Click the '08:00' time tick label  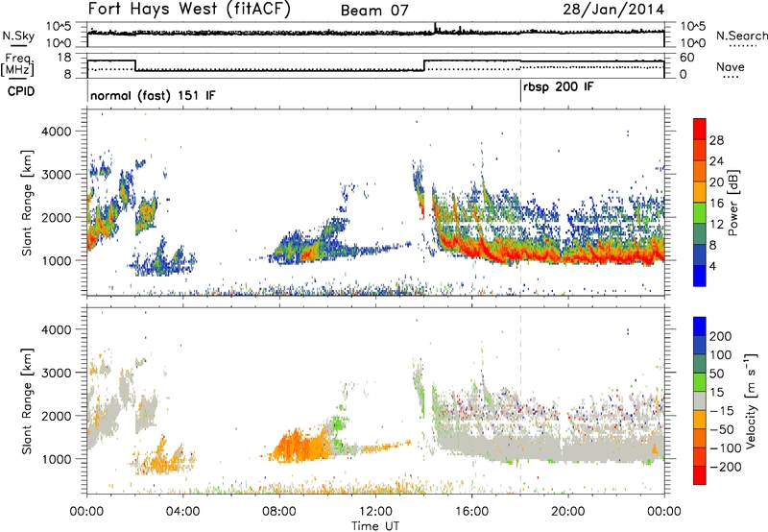pos(279,512)
